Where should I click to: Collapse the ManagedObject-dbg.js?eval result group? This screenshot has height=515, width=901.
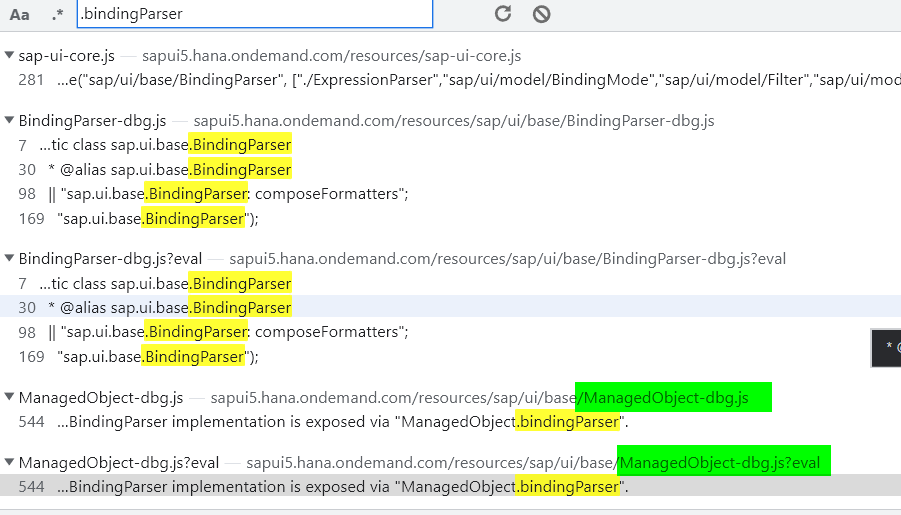click(x=9, y=462)
